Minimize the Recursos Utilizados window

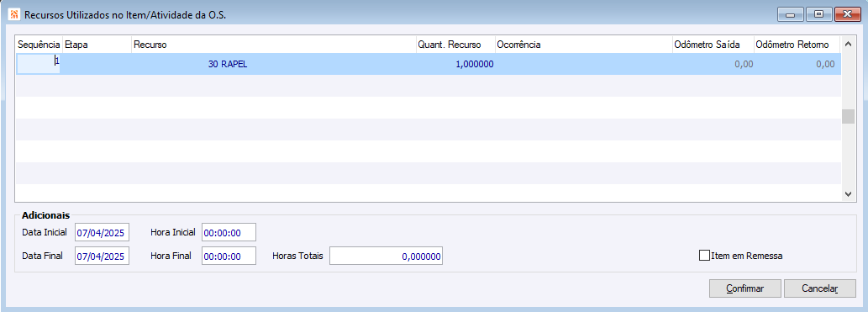(790, 14)
